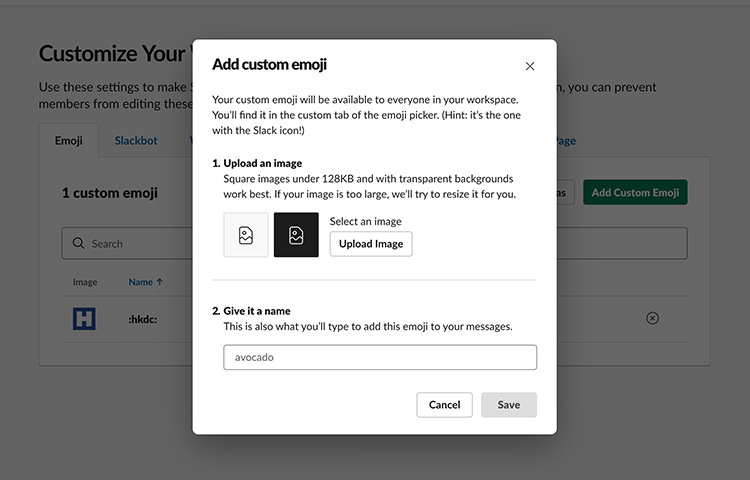Click the Add Custom Emoji button

(635, 192)
